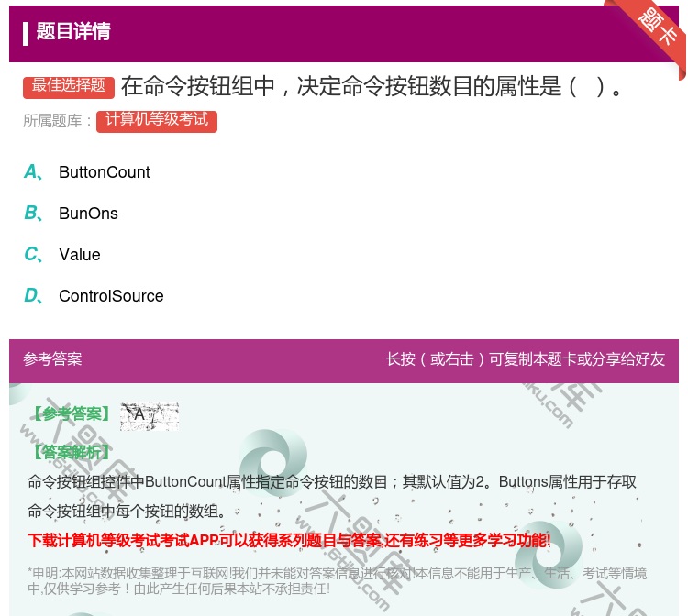688x616 pixels.
Task: Select option B BunOns
Action: coord(71,214)
